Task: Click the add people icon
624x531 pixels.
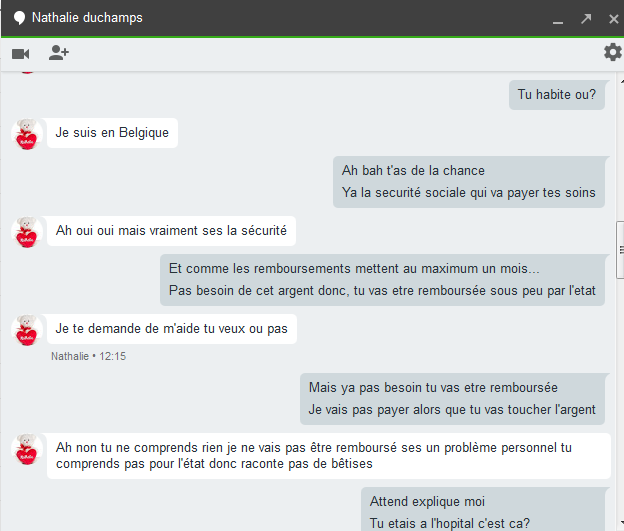Action: pos(59,53)
